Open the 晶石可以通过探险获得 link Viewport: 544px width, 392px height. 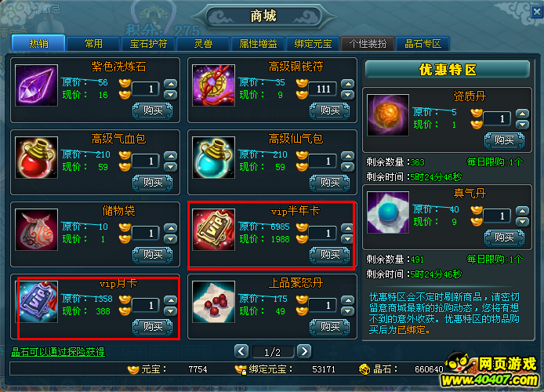pos(58,352)
